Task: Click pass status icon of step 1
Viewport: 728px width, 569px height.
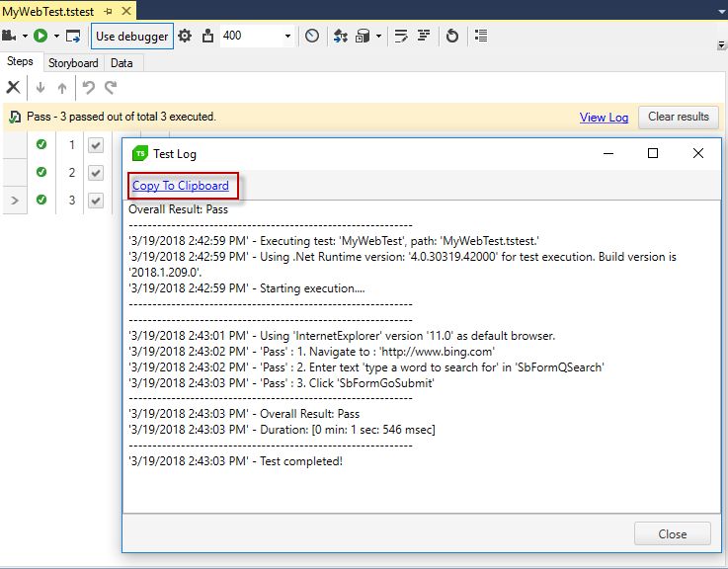Action: 41,144
